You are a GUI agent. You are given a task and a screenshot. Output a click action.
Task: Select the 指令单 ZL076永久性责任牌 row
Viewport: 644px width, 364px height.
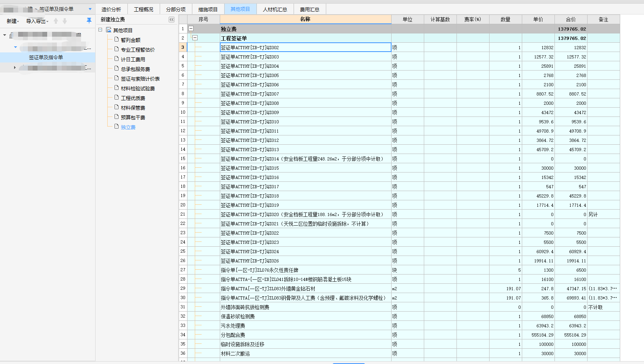[305, 270]
